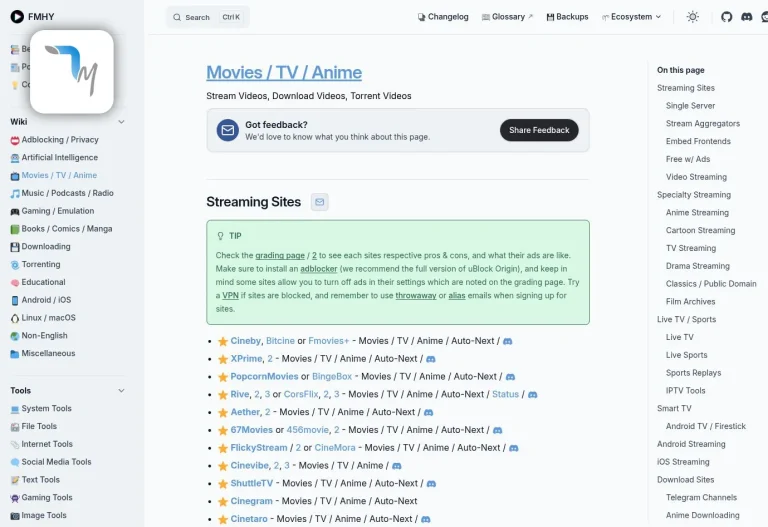
Task: Open the Ecosystem dropdown menu
Action: pyautogui.click(x=632, y=17)
